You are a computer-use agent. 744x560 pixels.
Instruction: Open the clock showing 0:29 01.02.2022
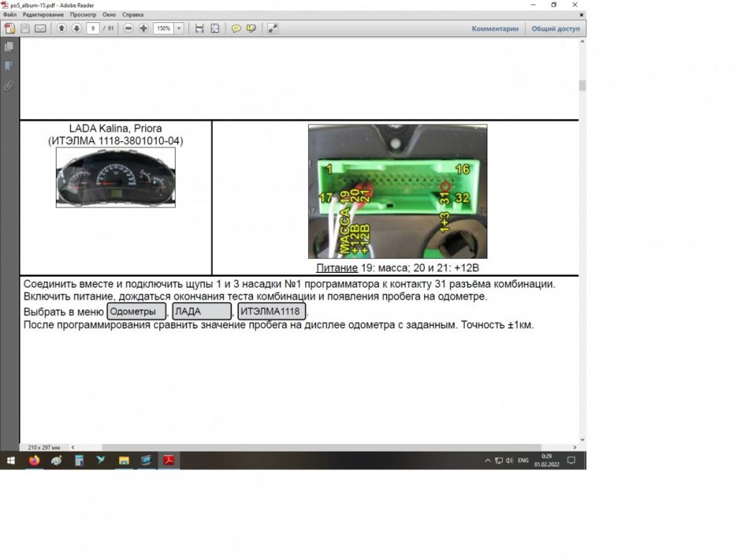tap(547, 460)
